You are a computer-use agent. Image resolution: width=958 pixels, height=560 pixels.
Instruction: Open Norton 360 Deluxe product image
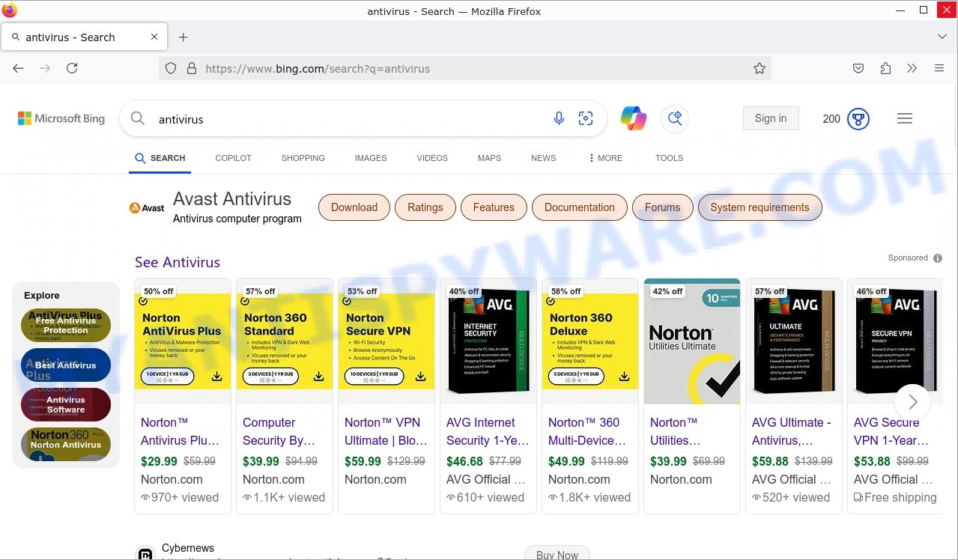point(590,341)
